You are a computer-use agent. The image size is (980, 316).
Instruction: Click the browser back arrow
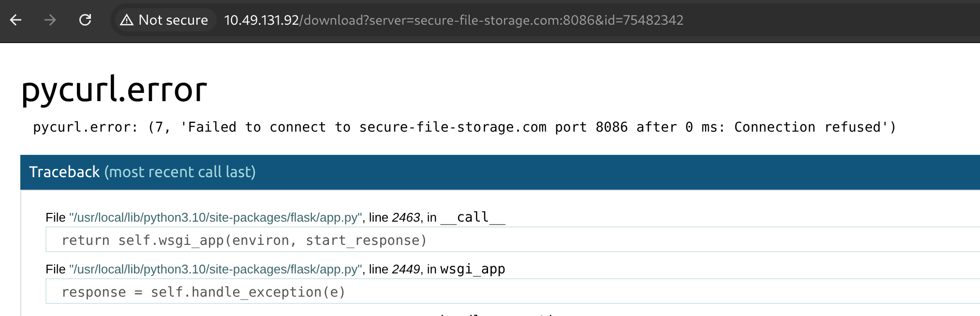point(16,20)
